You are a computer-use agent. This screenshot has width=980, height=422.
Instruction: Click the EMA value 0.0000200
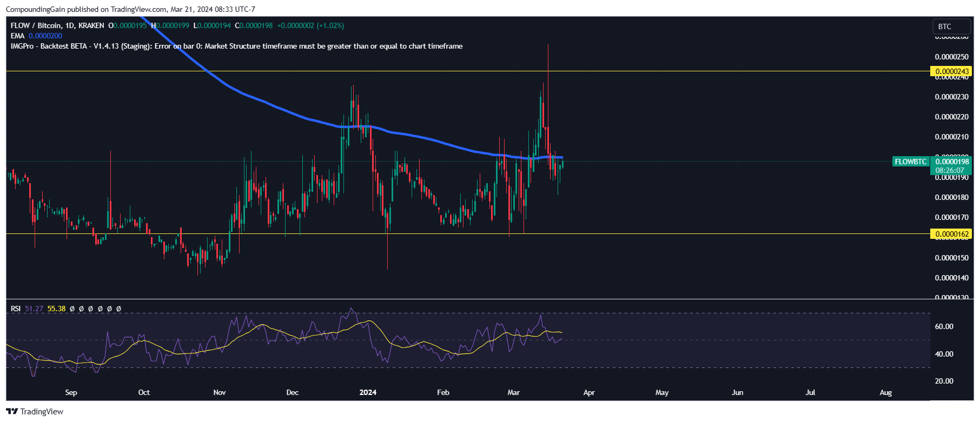pyautogui.click(x=45, y=36)
